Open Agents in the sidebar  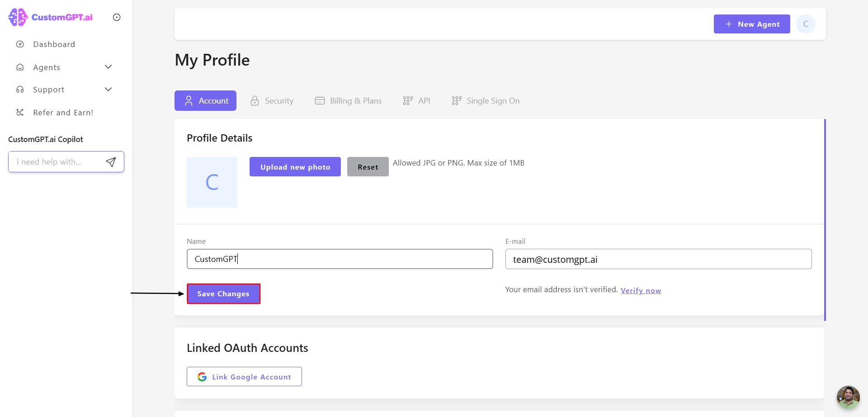coord(47,67)
